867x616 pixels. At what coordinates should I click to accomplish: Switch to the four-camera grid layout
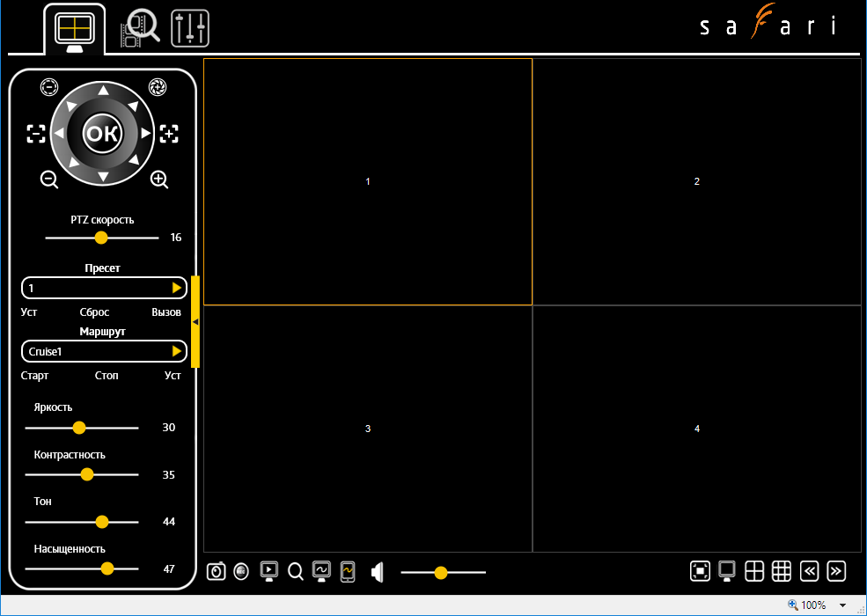[x=754, y=571]
